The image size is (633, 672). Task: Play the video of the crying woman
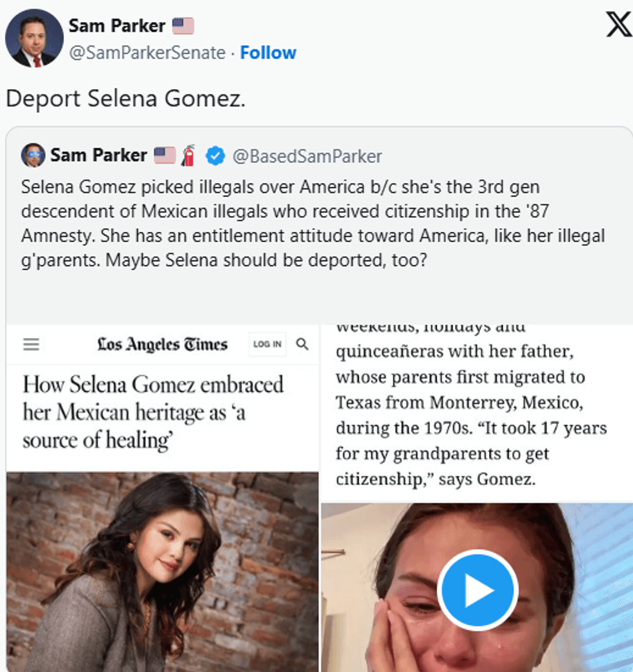click(x=477, y=589)
